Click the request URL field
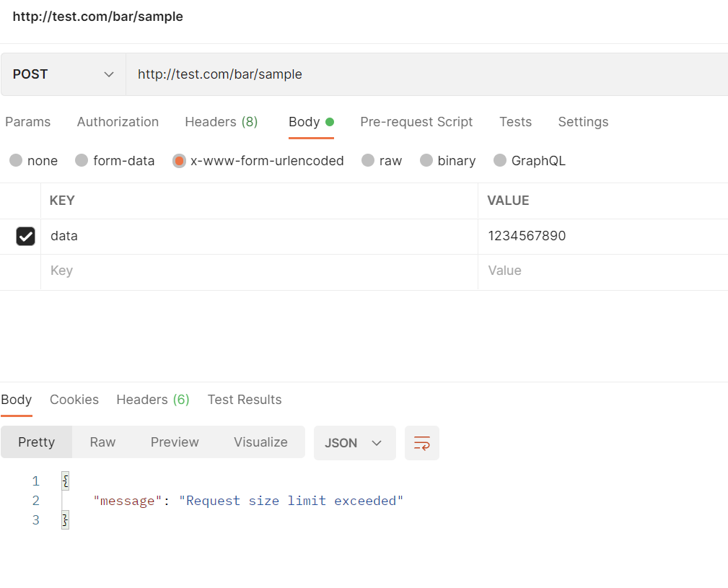This screenshot has width=728, height=588. 426,74
